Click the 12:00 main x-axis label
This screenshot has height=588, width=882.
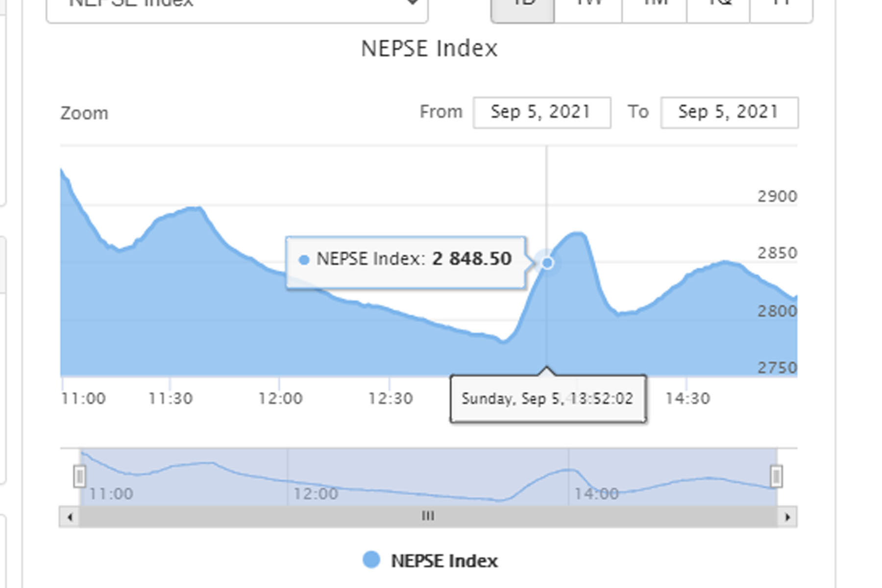click(280, 398)
